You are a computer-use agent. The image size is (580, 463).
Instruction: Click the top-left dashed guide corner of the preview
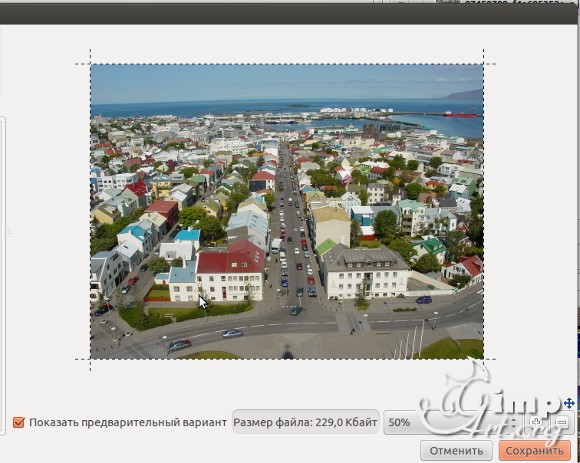tap(91, 64)
